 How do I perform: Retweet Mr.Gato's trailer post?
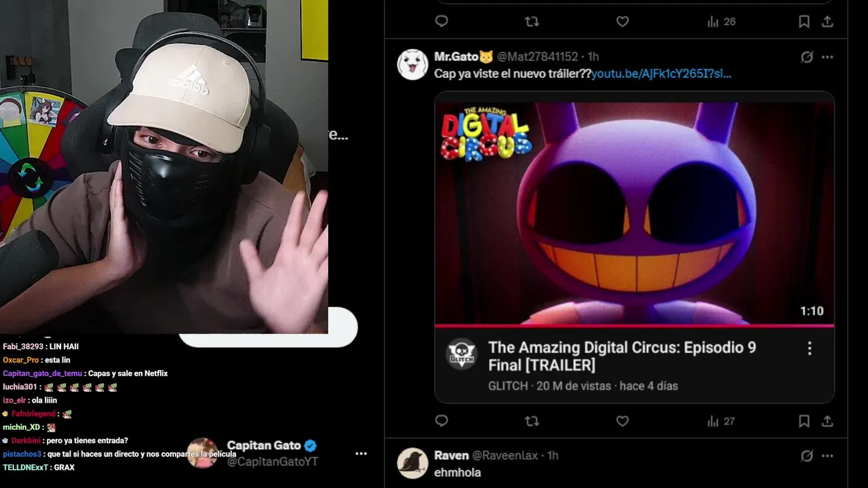(532, 421)
